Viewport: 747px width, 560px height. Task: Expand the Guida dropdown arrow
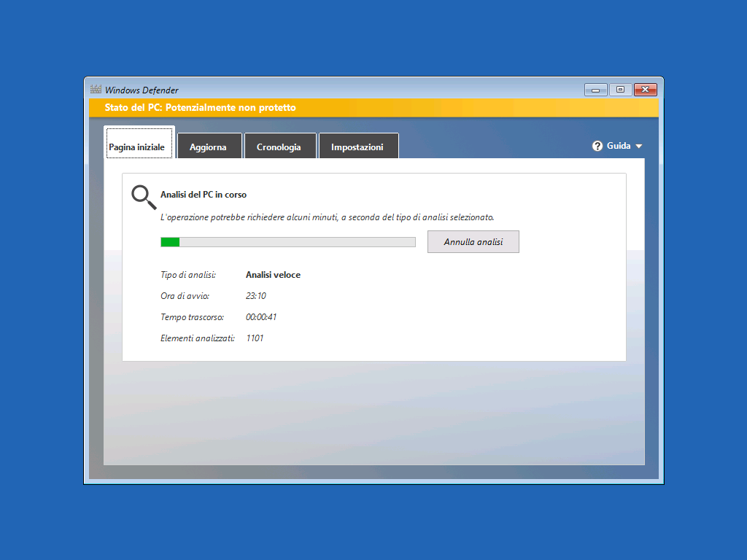[639, 146]
